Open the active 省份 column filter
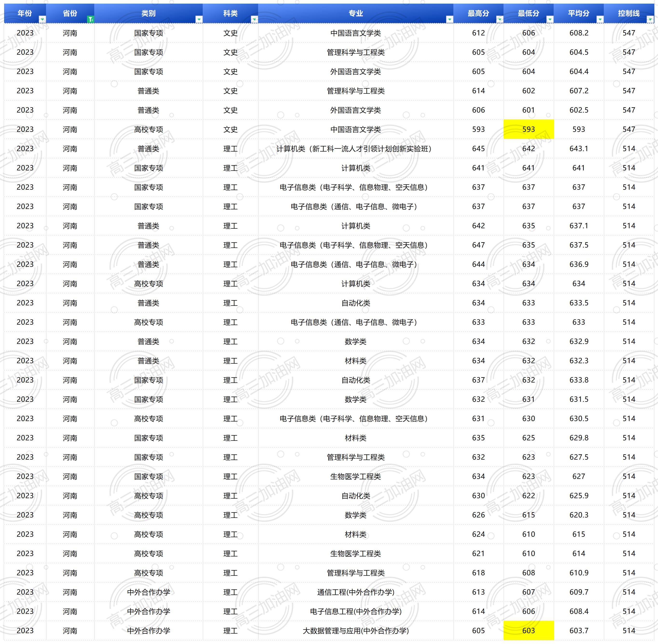 point(90,20)
